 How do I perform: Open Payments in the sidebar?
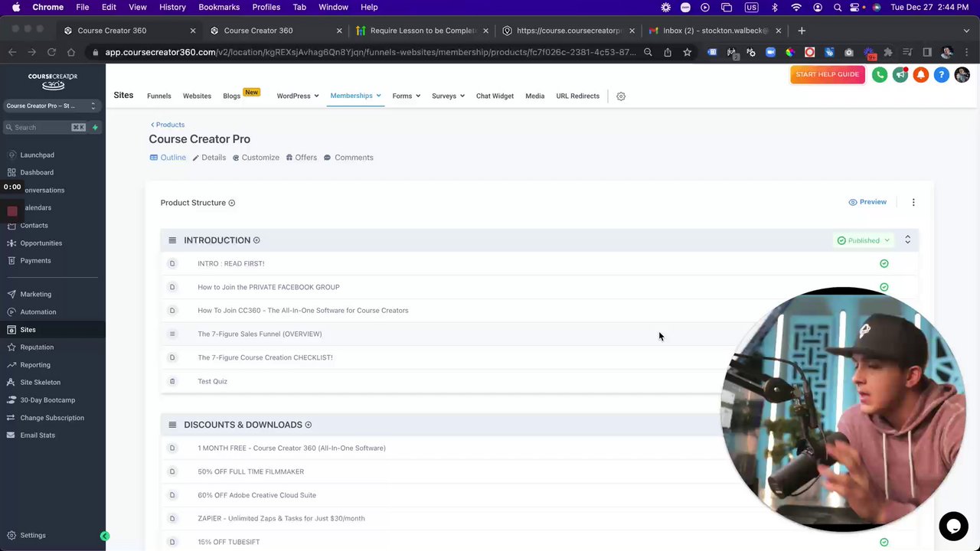pos(35,260)
